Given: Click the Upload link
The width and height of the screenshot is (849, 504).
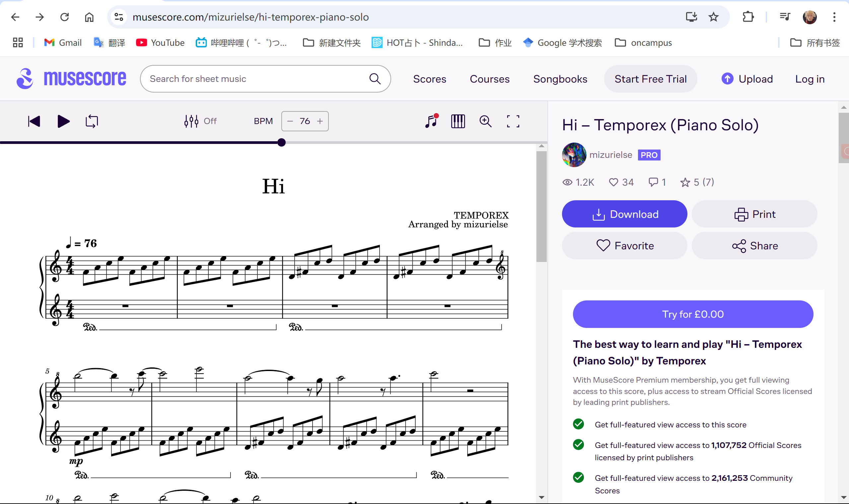Looking at the screenshot, I should 747,79.
